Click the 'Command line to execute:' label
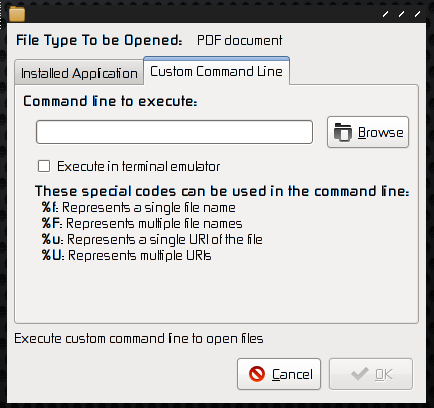The width and height of the screenshot is (434, 408). pyautogui.click(x=110, y=101)
